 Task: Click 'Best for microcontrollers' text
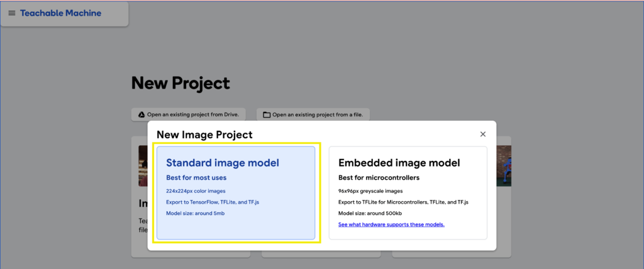click(379, 178)
